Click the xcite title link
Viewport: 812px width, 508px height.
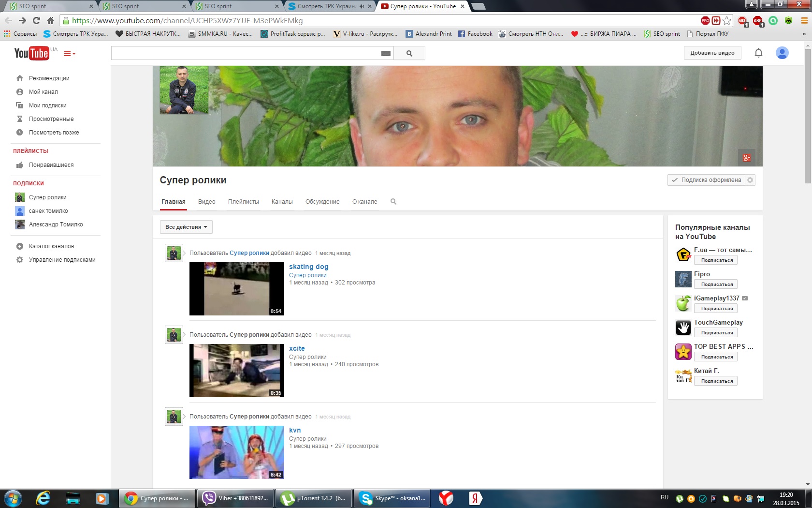tap(297, 348)
